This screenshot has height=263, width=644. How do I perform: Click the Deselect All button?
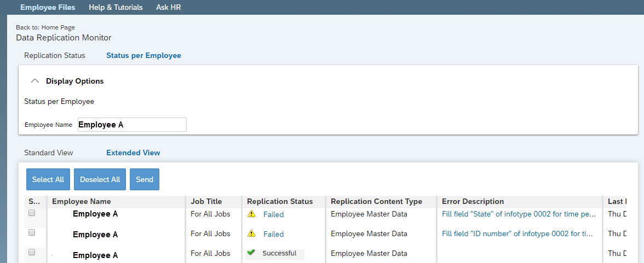[x=100, y=179]
